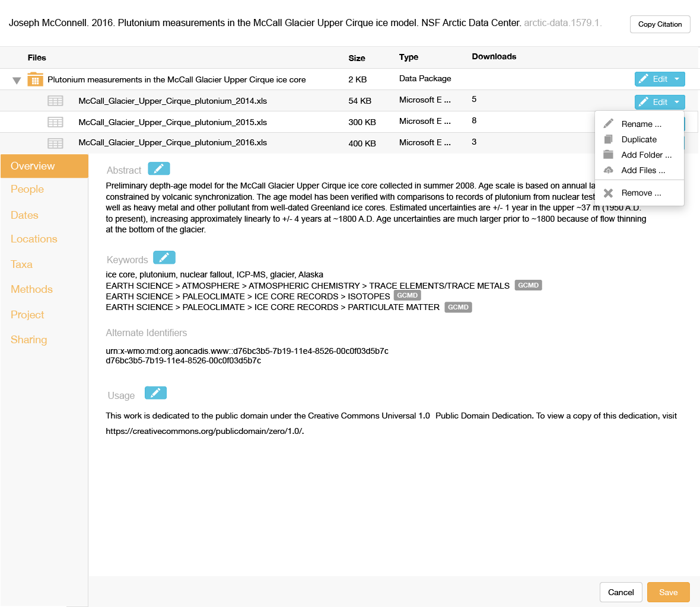Viewport: 700px width, 607px height.
Task: Click the orange data package folder icon
Action: [x=36, y=79]
